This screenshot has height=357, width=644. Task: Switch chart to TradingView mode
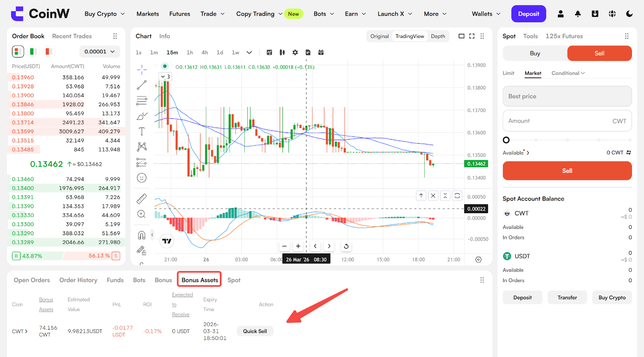410,36
